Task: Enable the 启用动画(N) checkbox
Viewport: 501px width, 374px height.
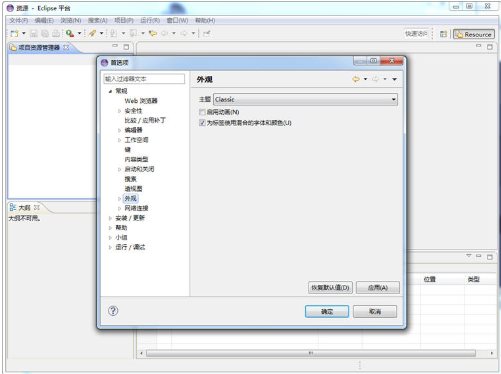Action: [x=202, y=112]
